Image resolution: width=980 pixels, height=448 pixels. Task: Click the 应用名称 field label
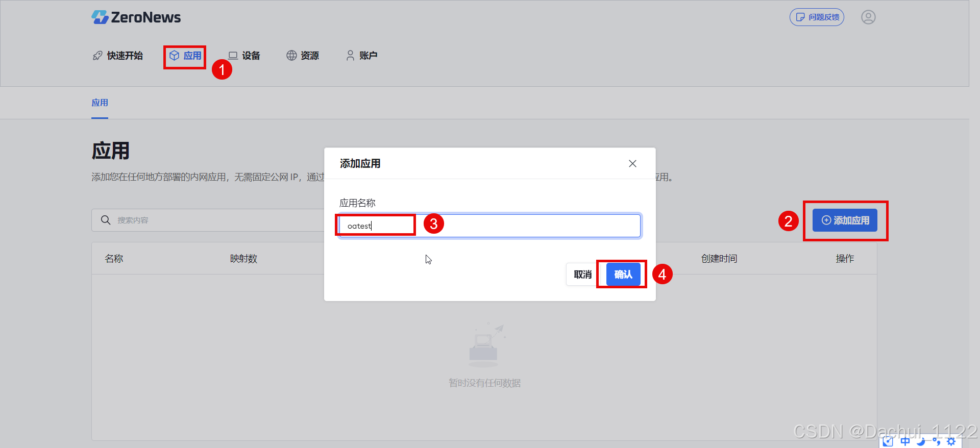tap(357, 203)
